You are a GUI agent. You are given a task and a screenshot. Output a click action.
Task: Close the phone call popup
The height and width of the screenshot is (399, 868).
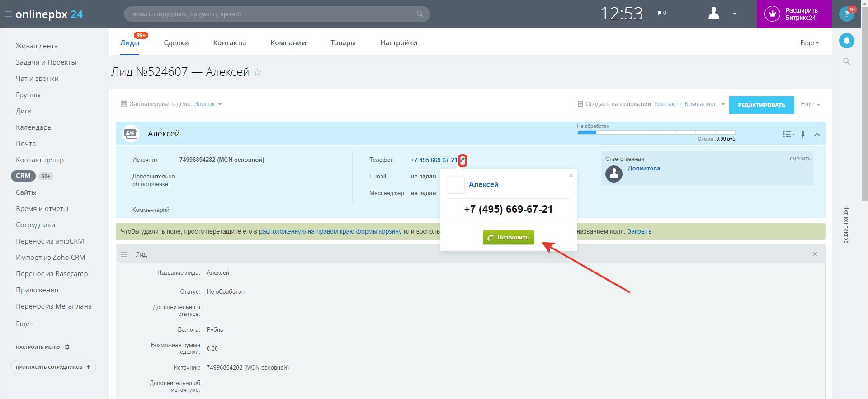[x=571, y=175]
